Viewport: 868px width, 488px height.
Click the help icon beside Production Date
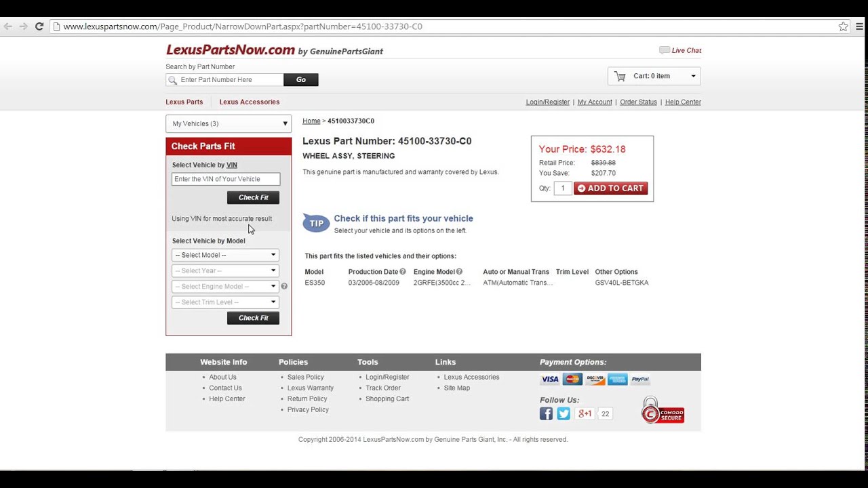coord(403,272)
